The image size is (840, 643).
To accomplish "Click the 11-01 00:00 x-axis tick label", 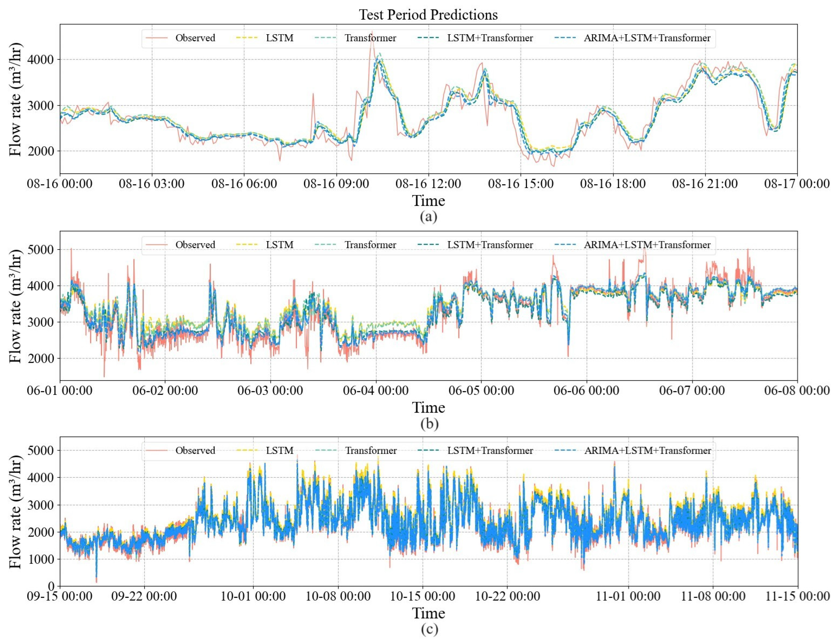I will (628, 596).
